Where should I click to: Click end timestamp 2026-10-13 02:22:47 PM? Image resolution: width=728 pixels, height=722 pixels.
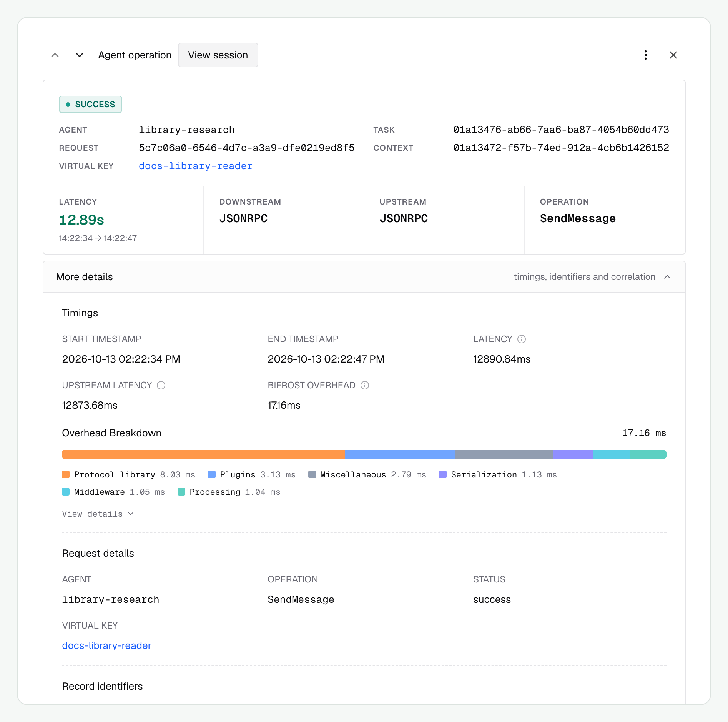[x=326, y=359]
